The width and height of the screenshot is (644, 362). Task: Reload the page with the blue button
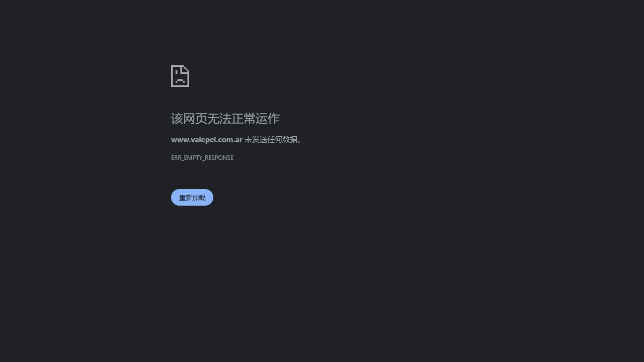click(192, 198)
